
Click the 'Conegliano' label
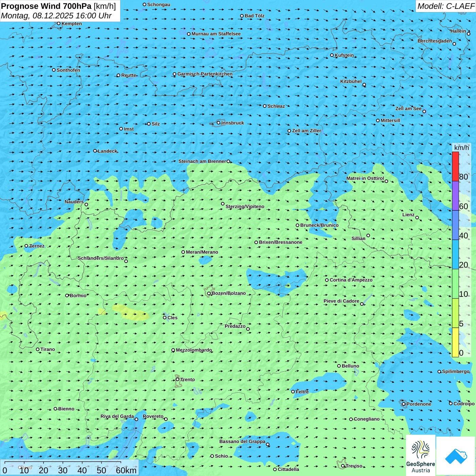(x=367, y=419)
